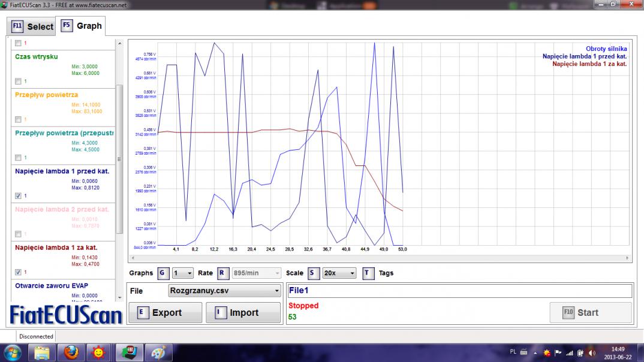The image size is (644, 362).
Task: Click the S shortcut icon beside Scale
Action: tap(314, 273)
